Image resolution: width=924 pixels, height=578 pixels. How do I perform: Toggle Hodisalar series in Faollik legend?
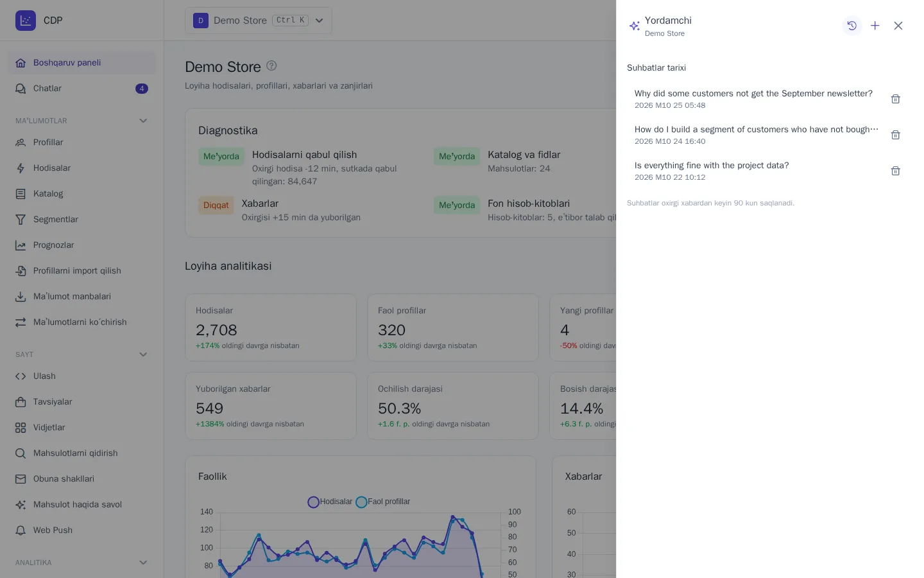click(330, 502)
